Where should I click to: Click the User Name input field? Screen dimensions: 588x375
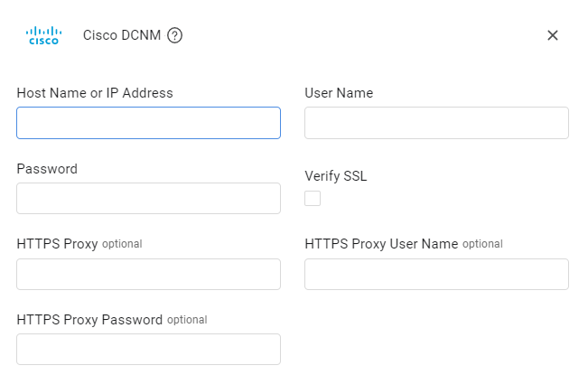coord(436,123)
